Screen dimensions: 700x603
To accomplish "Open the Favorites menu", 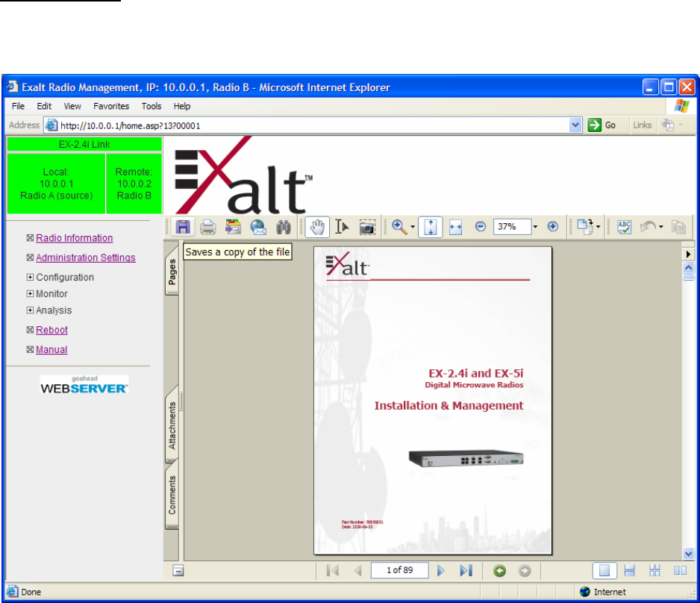I will (111, 106).
